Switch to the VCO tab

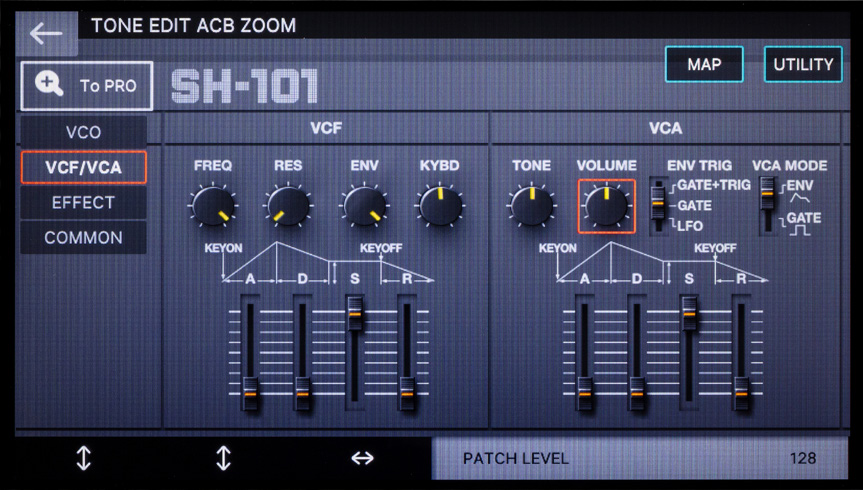click(x=84, y=132)
